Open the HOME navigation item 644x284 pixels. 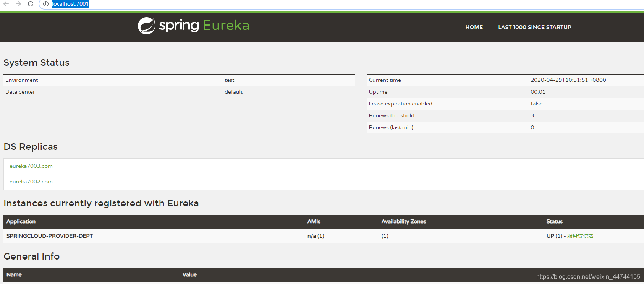tap(474, 27)
